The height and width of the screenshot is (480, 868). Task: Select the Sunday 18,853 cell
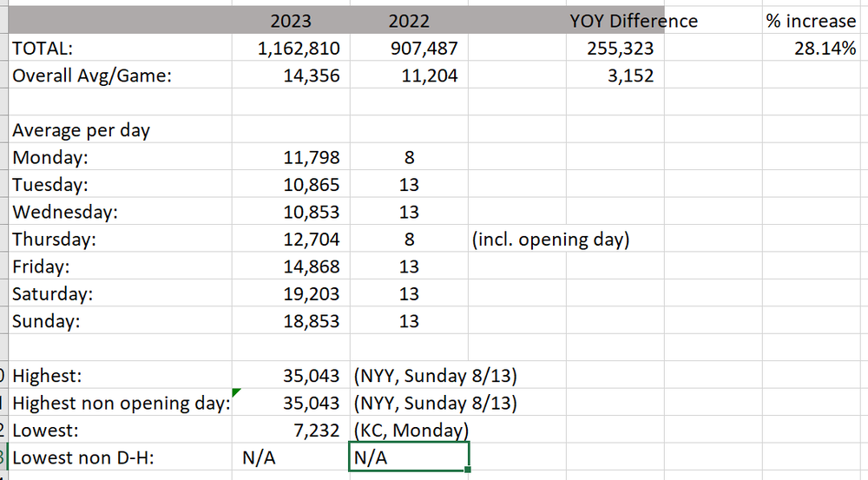coord(291,320)
